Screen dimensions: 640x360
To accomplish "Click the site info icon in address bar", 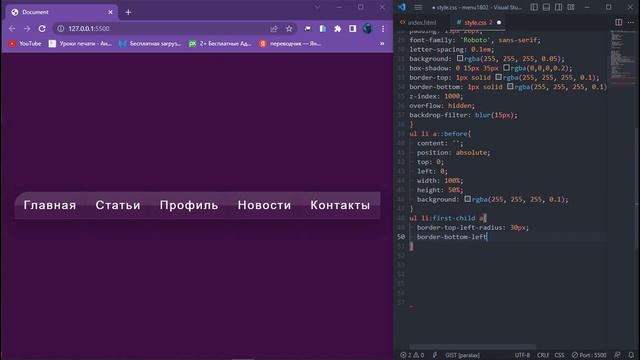I will coord(60,29).
